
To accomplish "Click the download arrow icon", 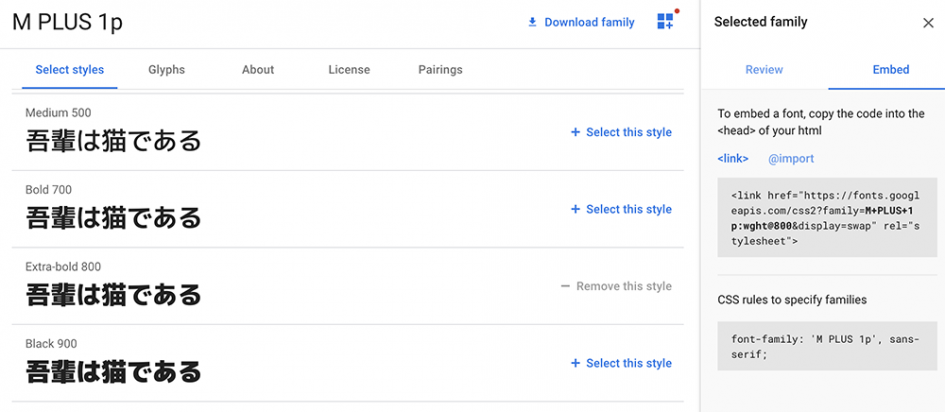I will [x=532, y=23].
